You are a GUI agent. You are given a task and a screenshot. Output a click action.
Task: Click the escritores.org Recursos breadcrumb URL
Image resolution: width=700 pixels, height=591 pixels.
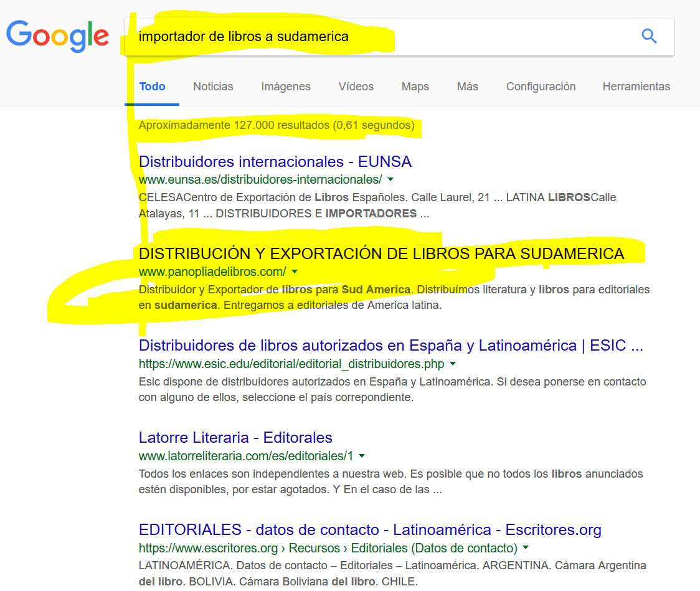(x=328, y=547)
